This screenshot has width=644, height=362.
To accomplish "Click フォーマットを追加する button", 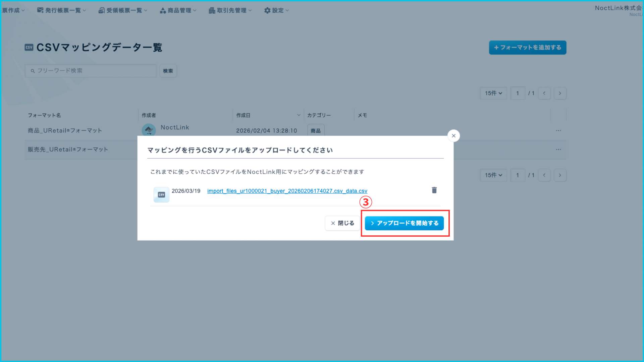I will (x=527, y=48).
